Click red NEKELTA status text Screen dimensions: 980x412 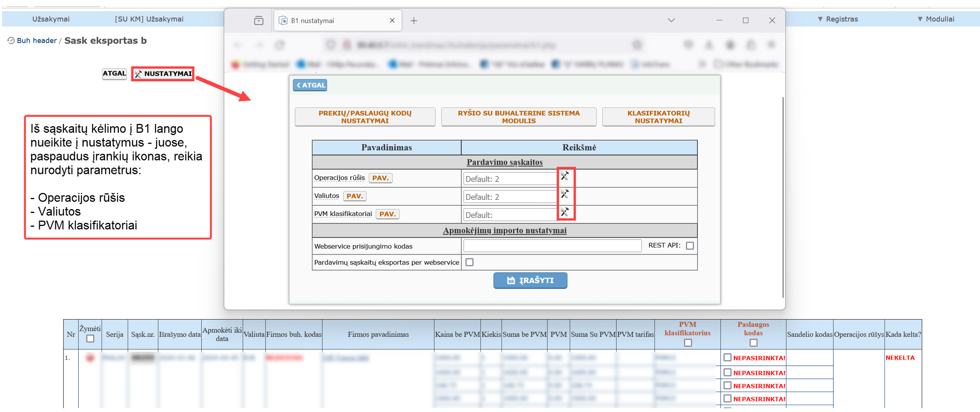(x=900, y=358)
